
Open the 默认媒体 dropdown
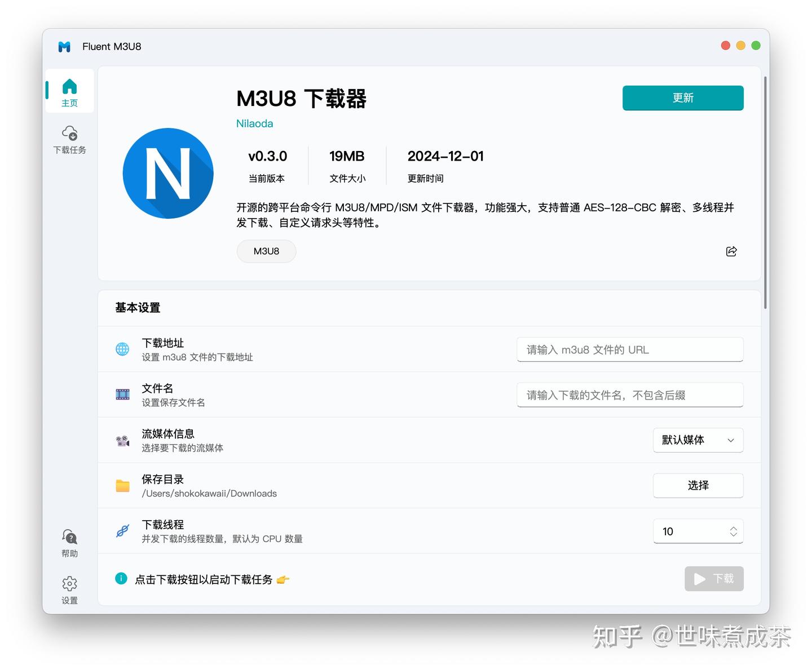click(x=698, y=440)
